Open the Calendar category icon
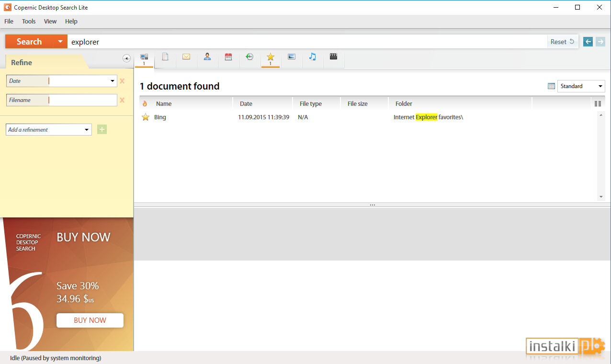This screenshot has width=611, height=364. coord(228,57)
